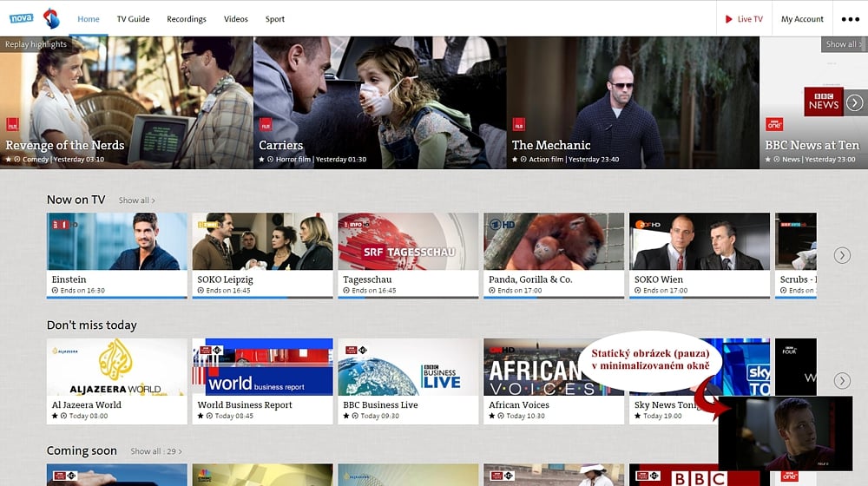Open the World Business Report thumbnail

(x=262, y=367)
